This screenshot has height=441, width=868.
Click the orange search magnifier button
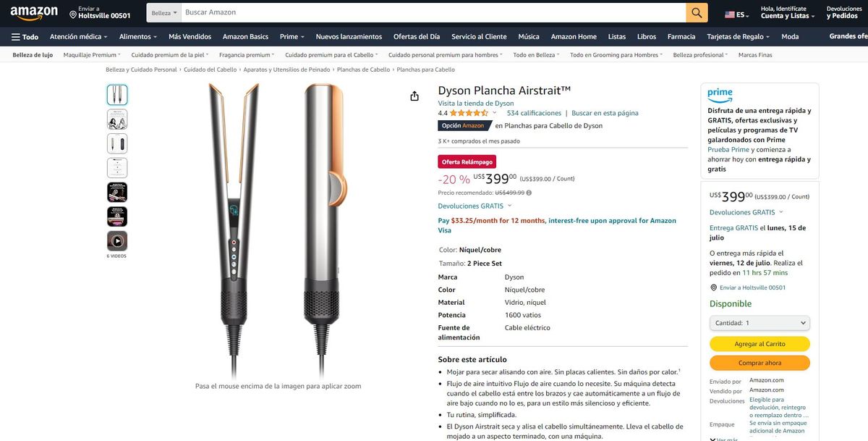[697, 12]
